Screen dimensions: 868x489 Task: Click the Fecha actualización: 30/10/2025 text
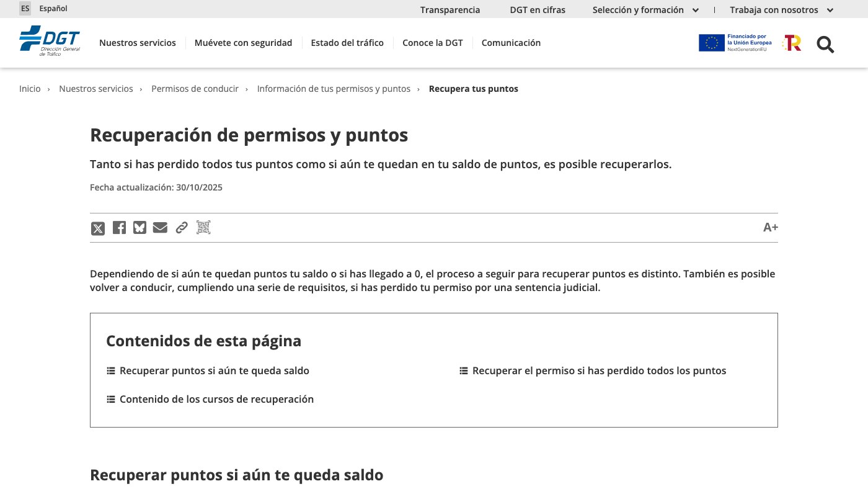coord(156,187)
